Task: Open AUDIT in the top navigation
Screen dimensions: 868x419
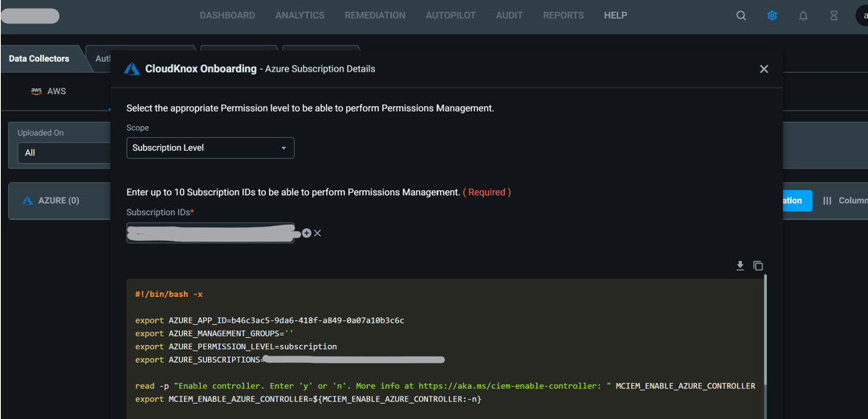Action: pyautogui.click(x=509, y=15)
